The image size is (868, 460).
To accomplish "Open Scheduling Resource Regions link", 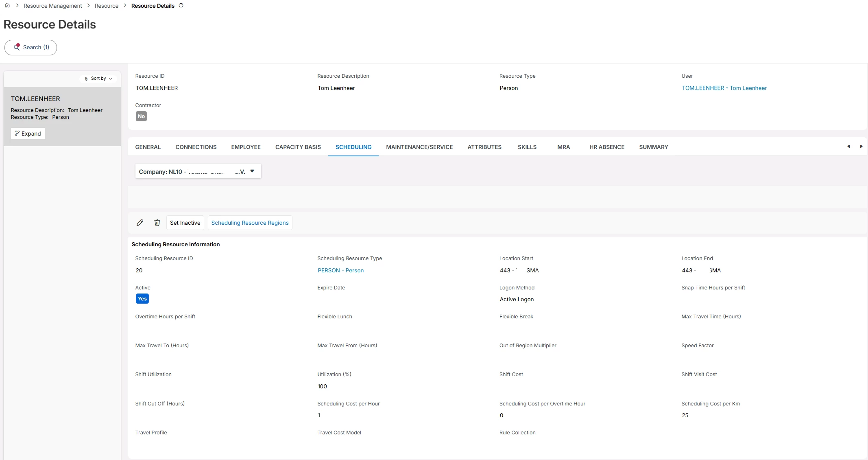I will coord(250,223).
